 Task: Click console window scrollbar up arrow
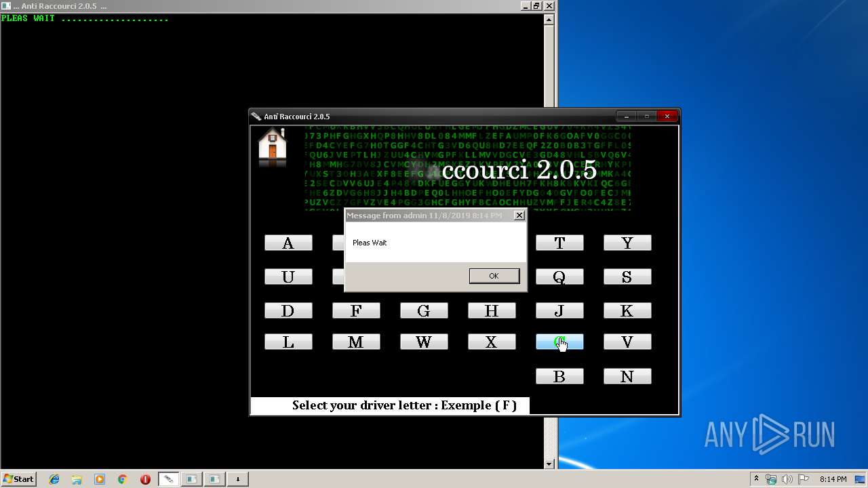pyautogui.click(x=549, y=20)
